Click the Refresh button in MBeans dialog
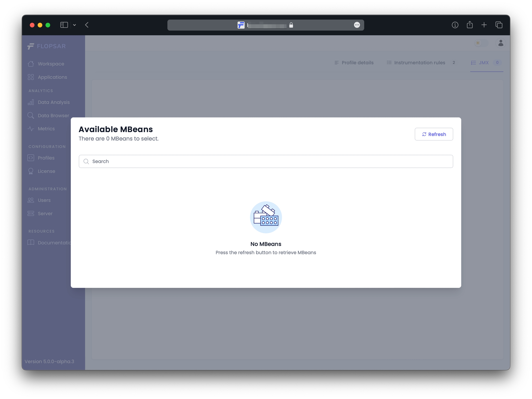This screenshot has width=532, height=399. click(434, 134)
